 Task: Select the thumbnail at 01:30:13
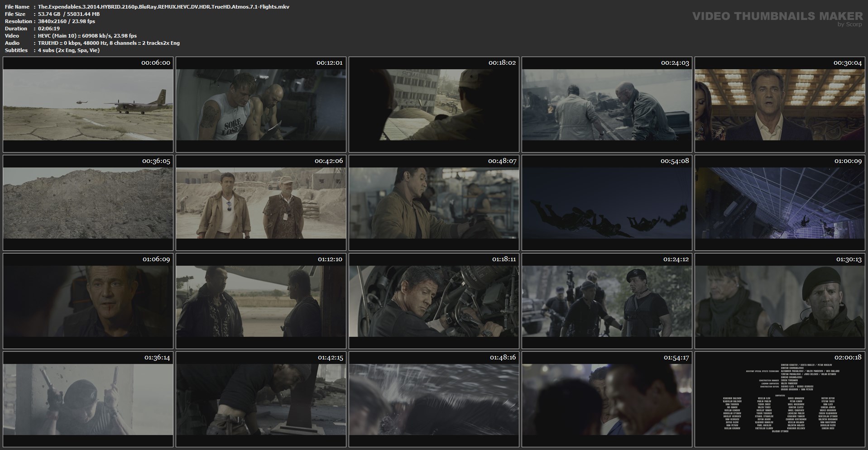coord(780,301)
